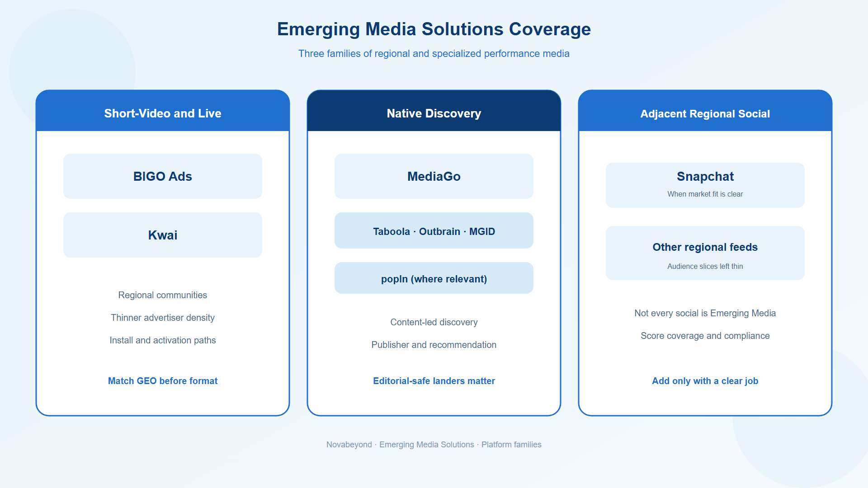Click 'Publisher and recommendation' line
868x488 pixels.
(x=434, y=345)
